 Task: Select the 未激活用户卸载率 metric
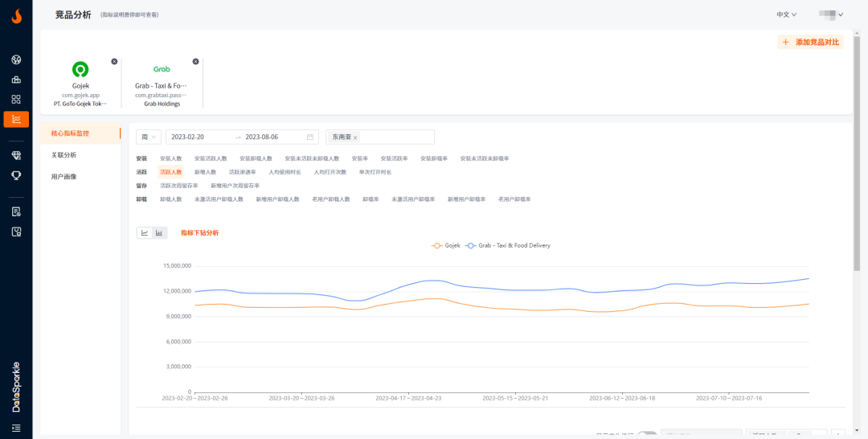(413, 199)
